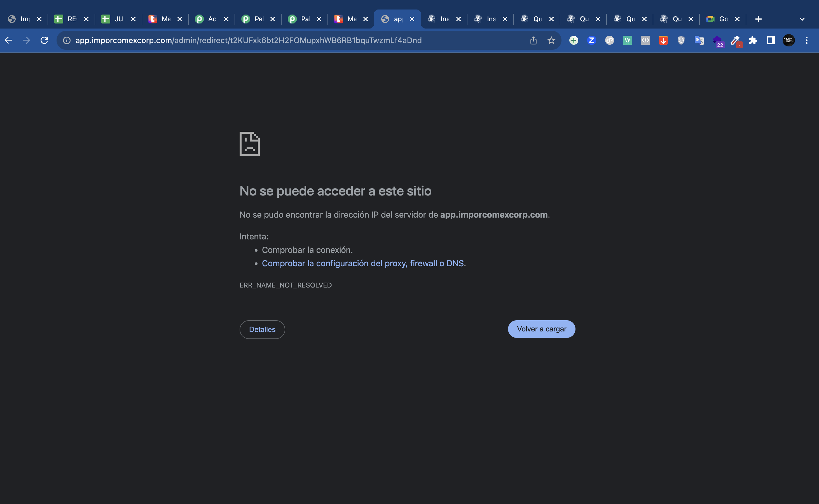Bookmark this page with star icon
Image resolution: width=819 pixels, height=504 pixels.
(551, 40)
